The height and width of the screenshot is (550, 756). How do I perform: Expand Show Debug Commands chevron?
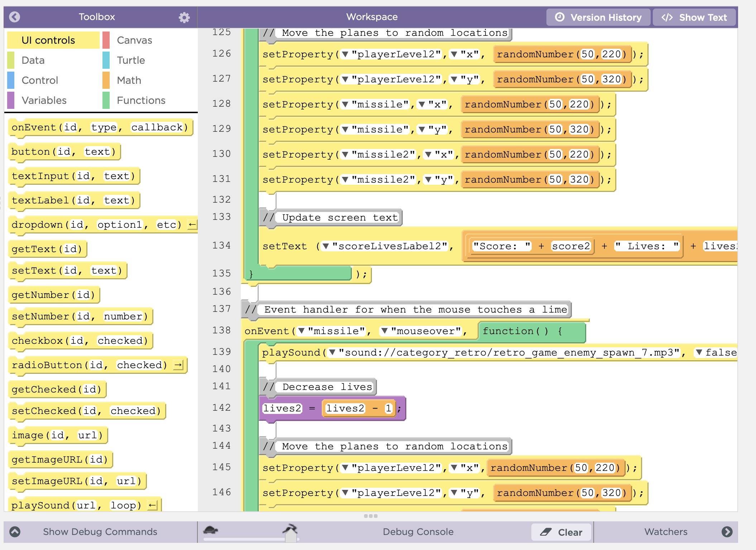tap(15, 532)
